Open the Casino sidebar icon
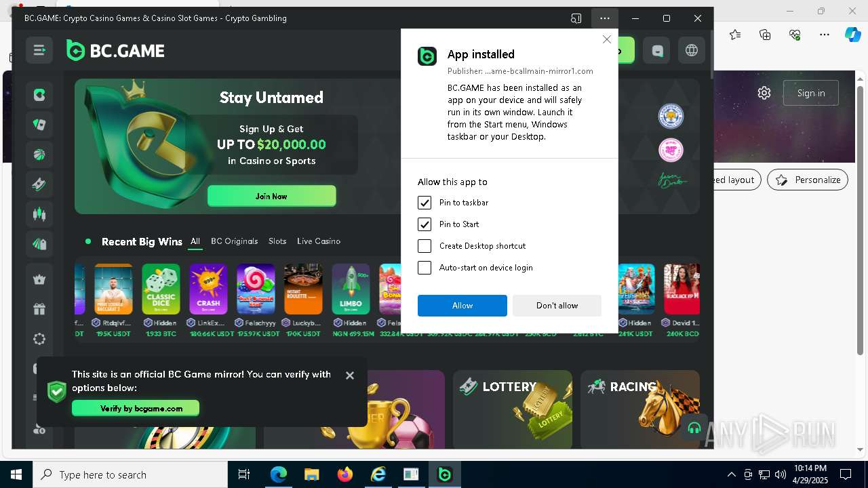The image size is (868, 488). (39, 95)
